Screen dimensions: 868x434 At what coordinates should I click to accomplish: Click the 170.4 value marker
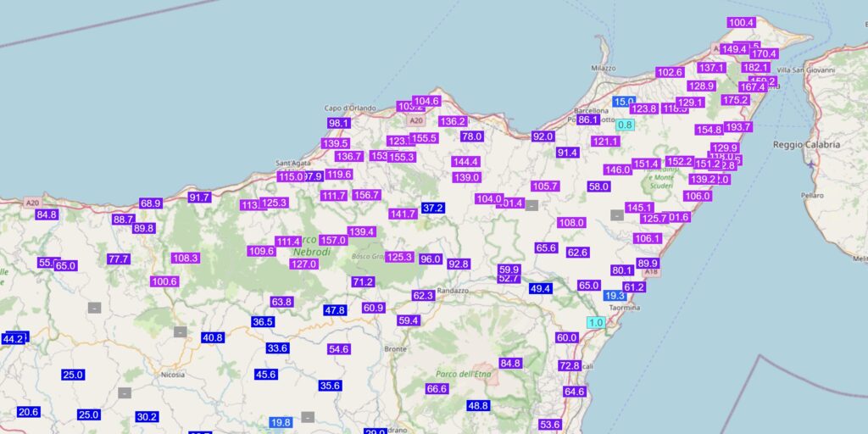click(x=765, y=53)
